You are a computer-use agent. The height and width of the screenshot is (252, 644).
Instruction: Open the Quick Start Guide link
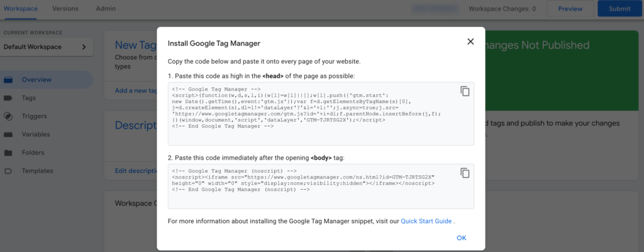[x=426, y=221]
